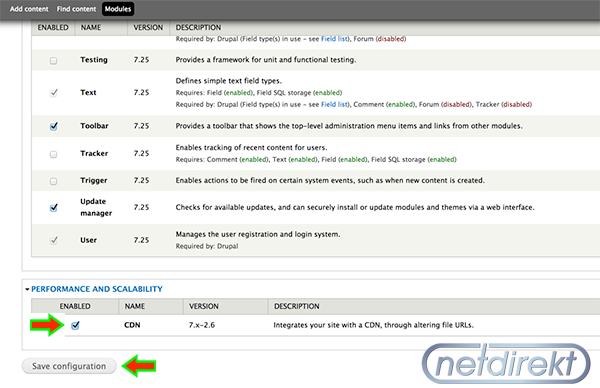600x388 pixels.
Task: Open the Add content menu item
Action: click(29, 9)
